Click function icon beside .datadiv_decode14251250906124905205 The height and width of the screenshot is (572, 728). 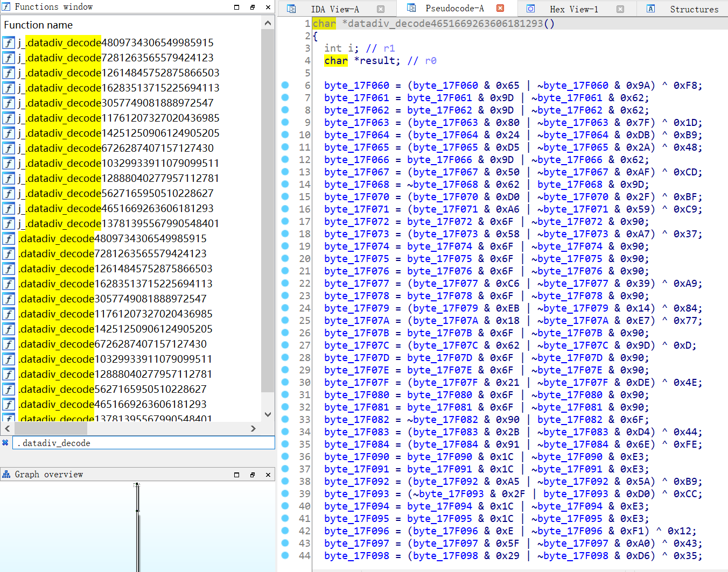9,329
